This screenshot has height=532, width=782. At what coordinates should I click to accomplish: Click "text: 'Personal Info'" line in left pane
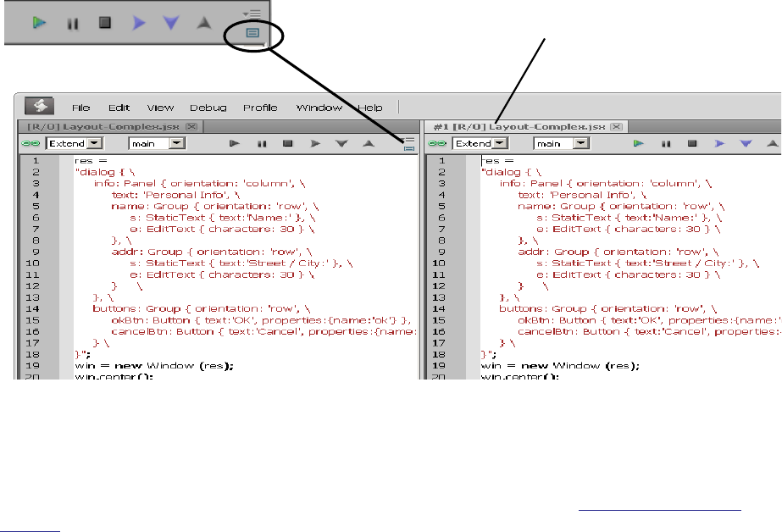point(175,196)
